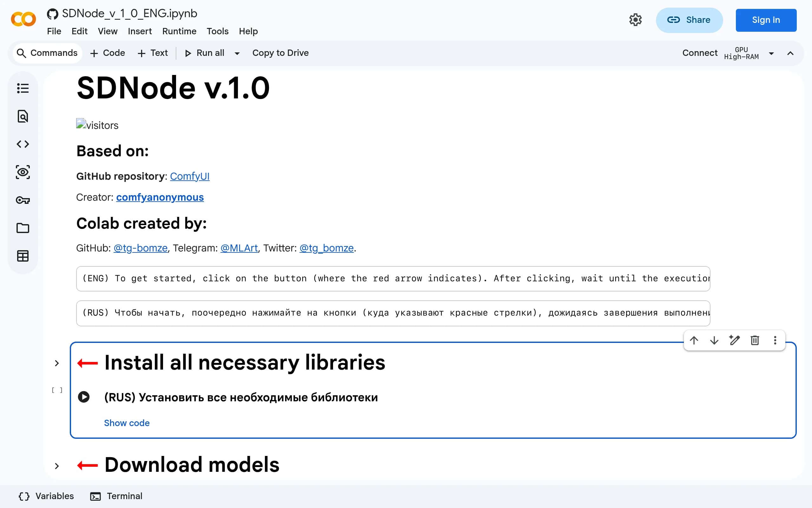This screenshot has height=508, width=812.
Task: Open the @MLArt Telegram link
Action: click(239, 248)
